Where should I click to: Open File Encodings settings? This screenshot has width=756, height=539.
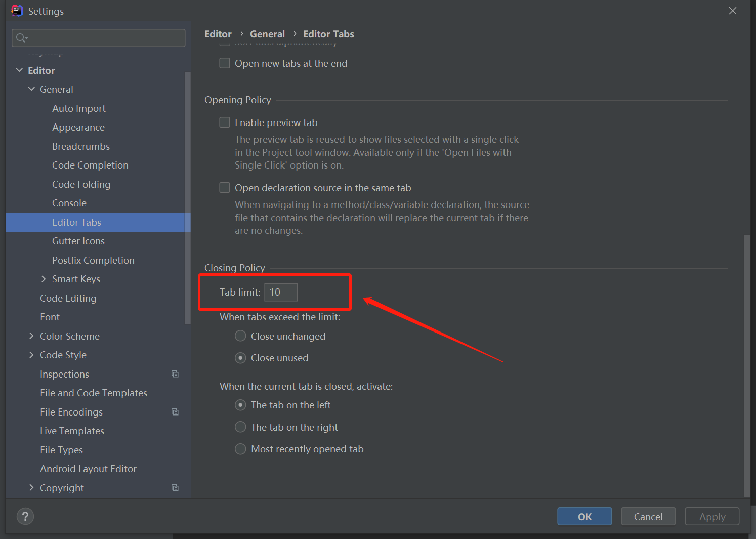pos(71,412)
